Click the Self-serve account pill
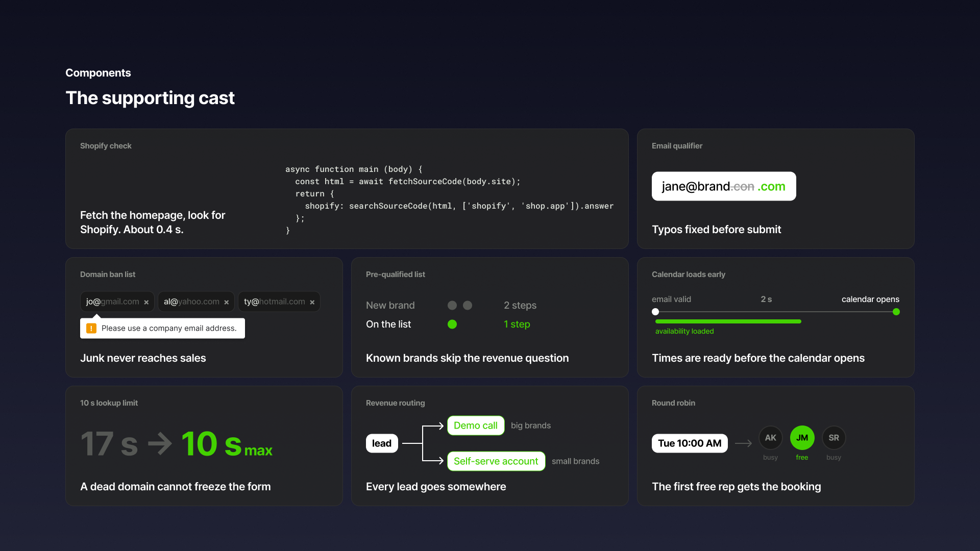 click(x=496, y=461)
